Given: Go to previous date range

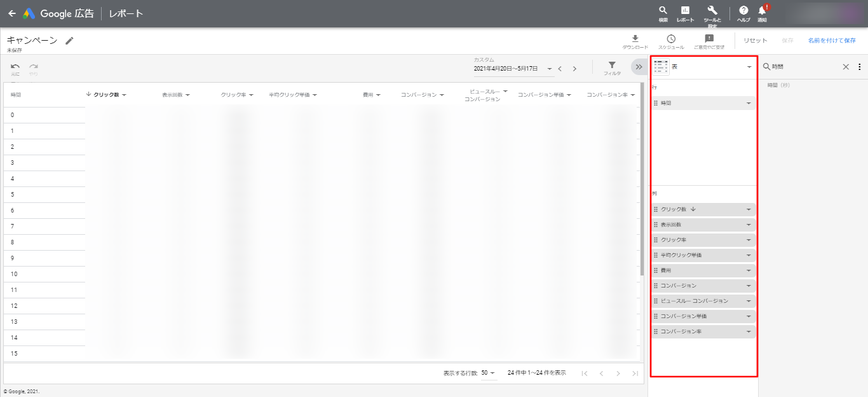Looking at the screenshot, I should (560, 69).
